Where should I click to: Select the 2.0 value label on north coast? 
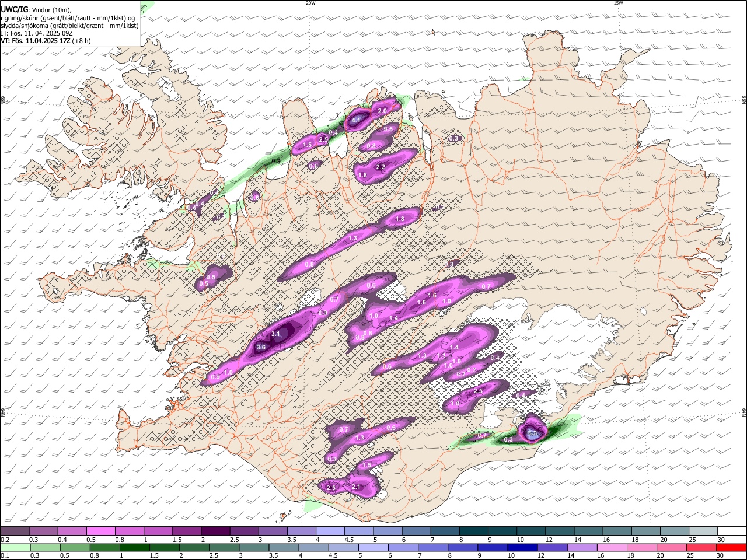pyautogui.click(x=383, y=111)
